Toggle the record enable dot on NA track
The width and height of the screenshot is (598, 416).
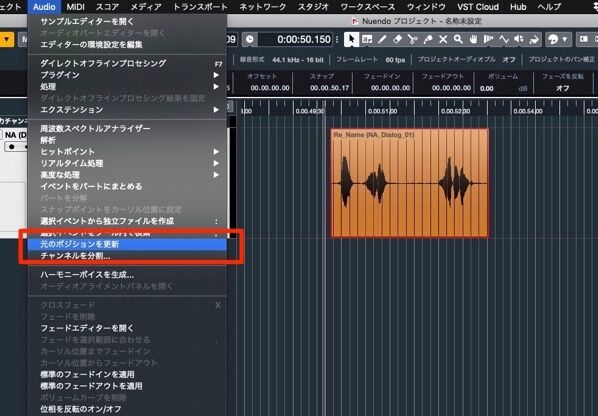tap(12, 146)
